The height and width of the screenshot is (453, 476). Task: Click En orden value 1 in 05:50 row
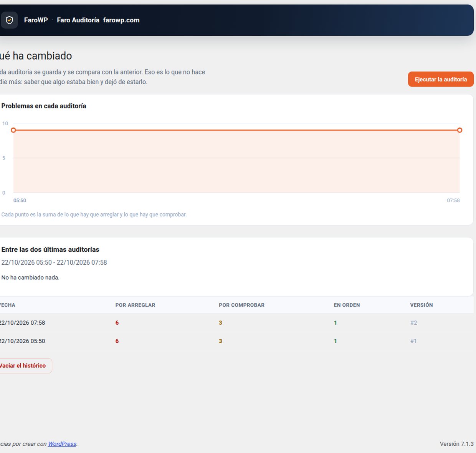tap(335, 341)
